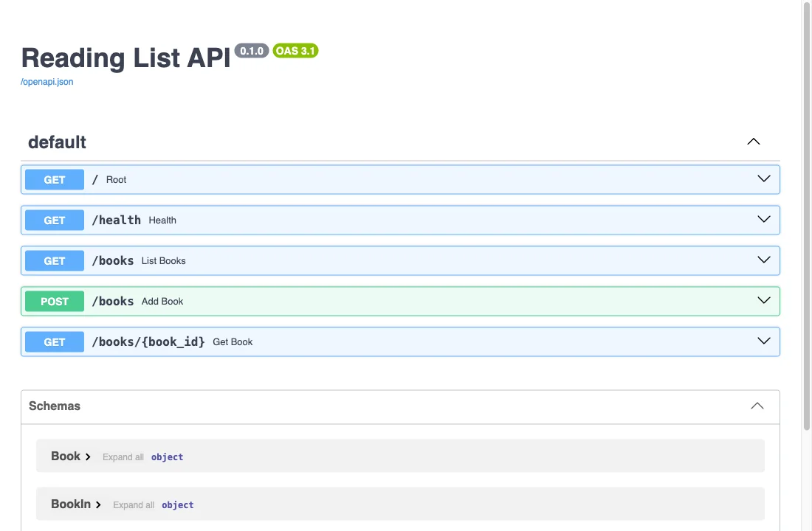Expand the GET /books/{book_id} arrow

pos(764,341)
